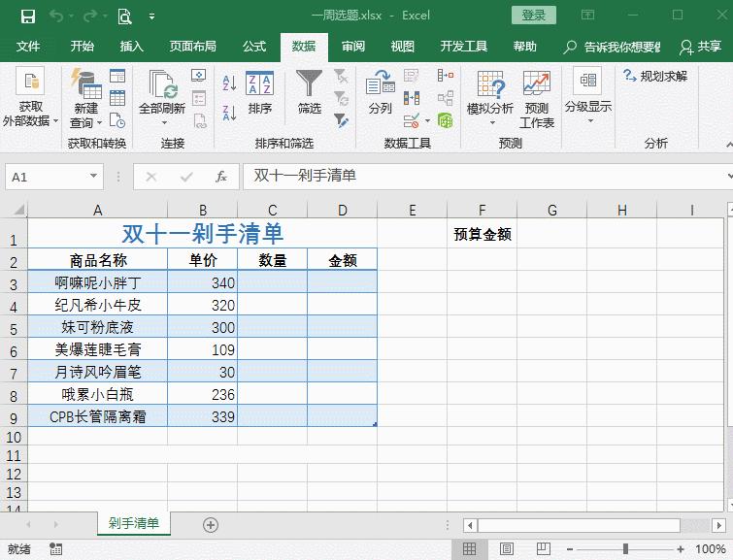Click the 告诉我你想要做什么 search box
The width and height of the screenshot is (733, 560).
[x=613, y=47]
